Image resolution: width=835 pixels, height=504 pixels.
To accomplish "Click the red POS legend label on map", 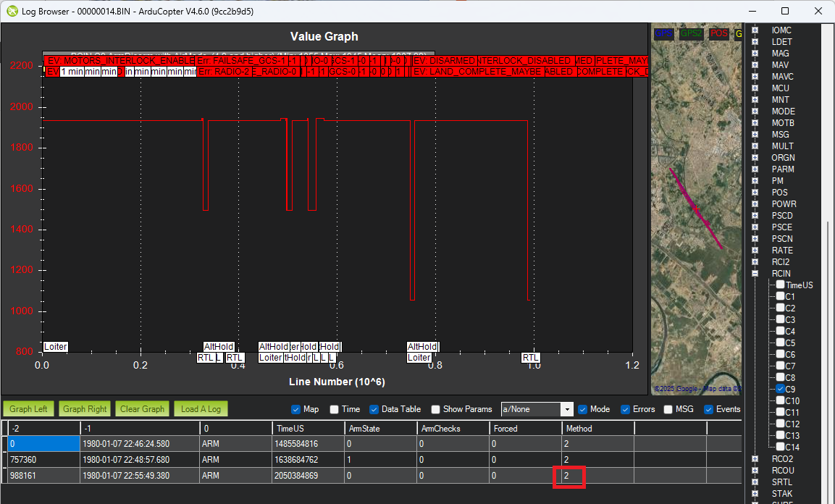I will pyautogui.click(x=718, y=33).
